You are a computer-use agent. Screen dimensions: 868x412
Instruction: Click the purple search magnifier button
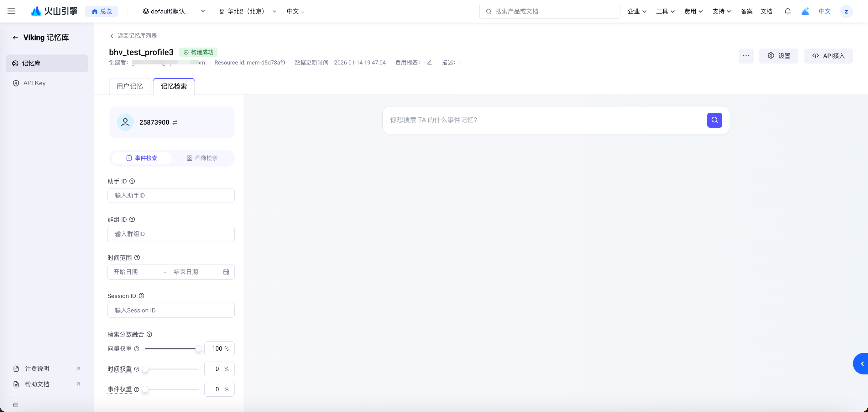(714, 120)
